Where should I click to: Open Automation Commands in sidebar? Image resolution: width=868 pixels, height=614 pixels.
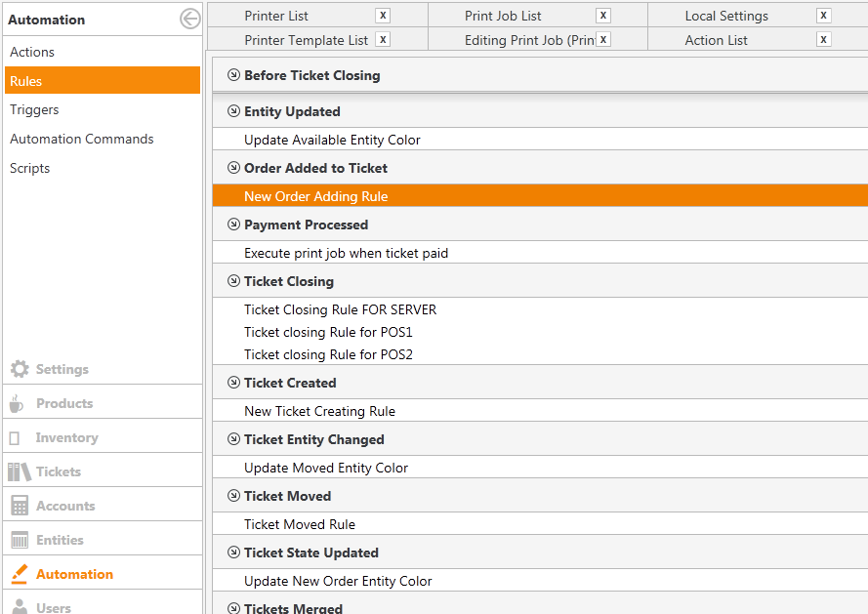coord(82,139)
